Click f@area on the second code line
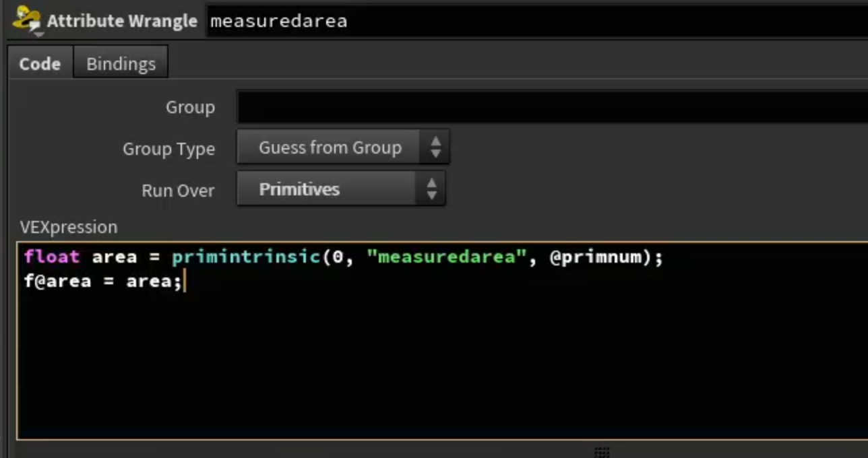The image size is (868, 458). (x=57, y=281)
